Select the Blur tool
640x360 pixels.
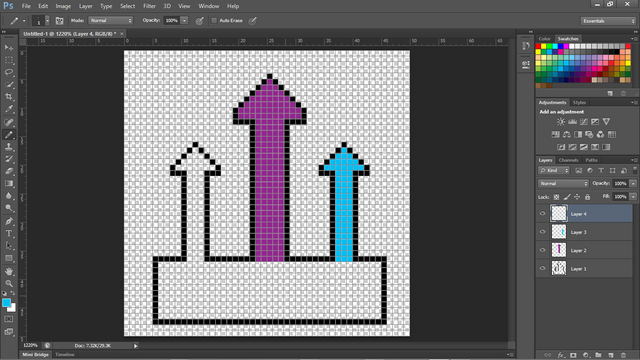[x=9, y=196]
